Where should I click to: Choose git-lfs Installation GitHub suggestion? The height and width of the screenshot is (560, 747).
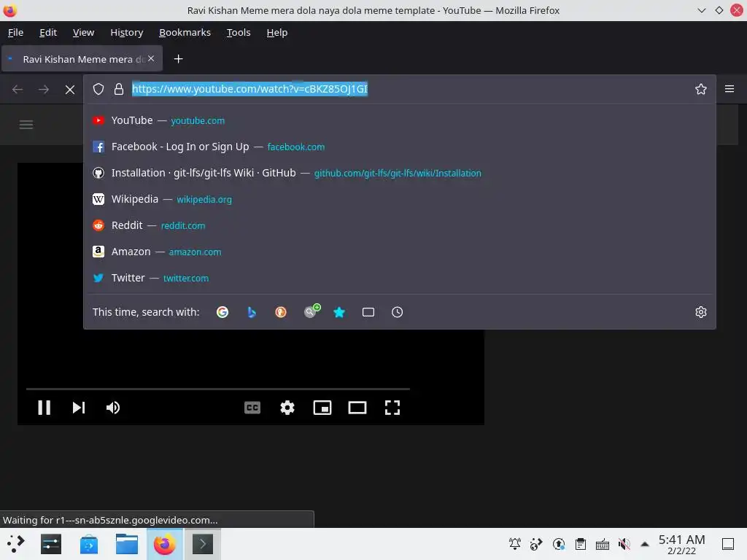tap(400, 173)
